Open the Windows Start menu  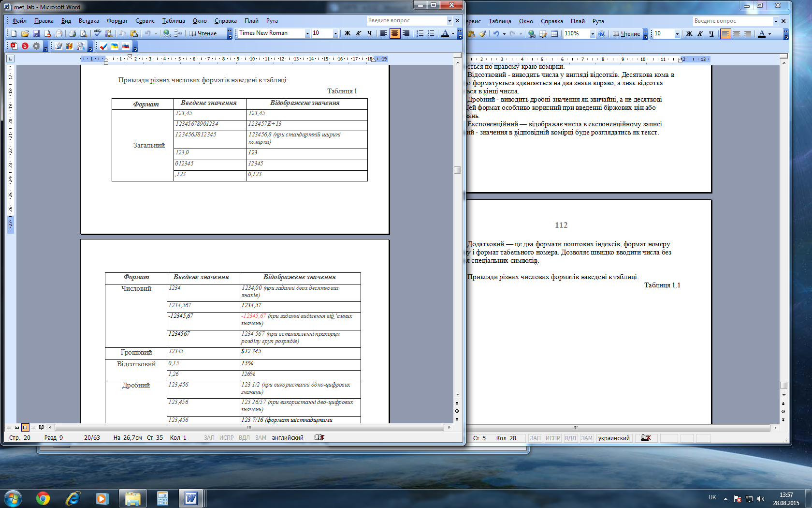tap(13, 498)
